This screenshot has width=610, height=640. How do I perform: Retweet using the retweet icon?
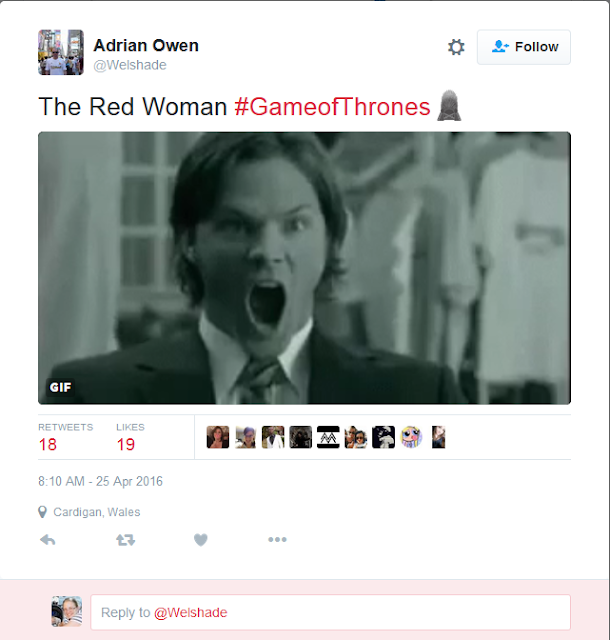[x=125, y=540]
